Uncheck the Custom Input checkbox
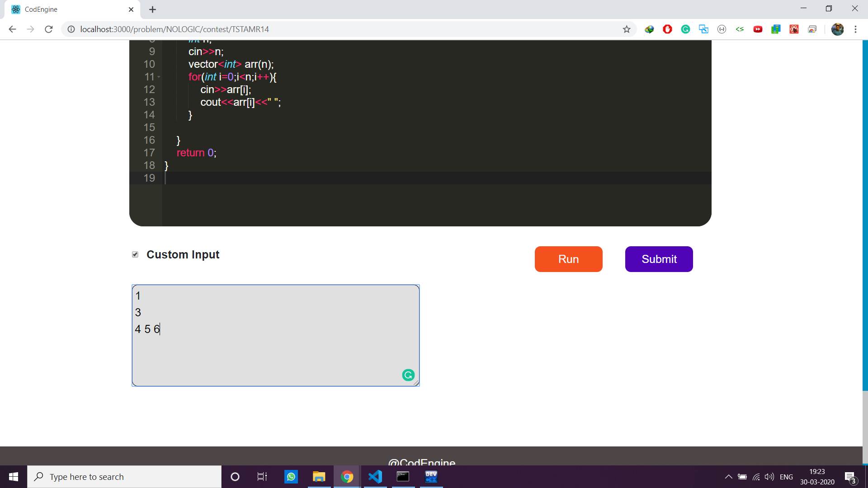 coord(135,254)
